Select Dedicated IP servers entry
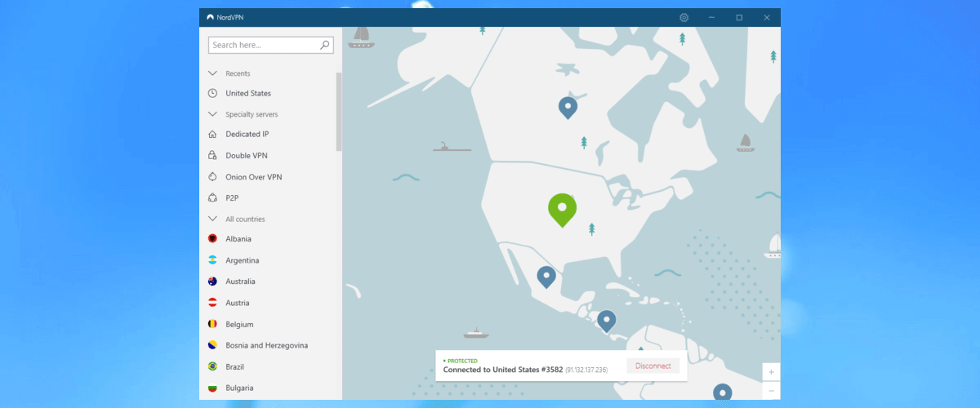The height and width of the screenshot is (408, 980). click(247, 134)
